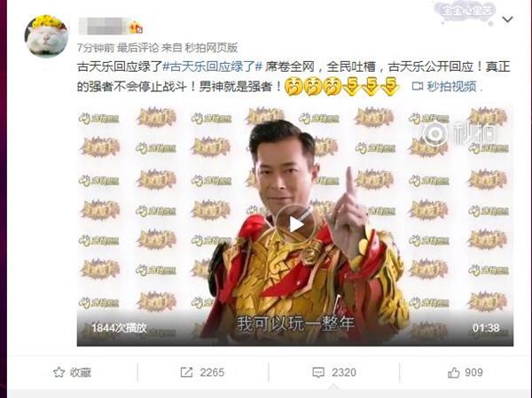Open the blurred username profile link
Viewport: 532px width, 398px height.
(x=103, y=27)
